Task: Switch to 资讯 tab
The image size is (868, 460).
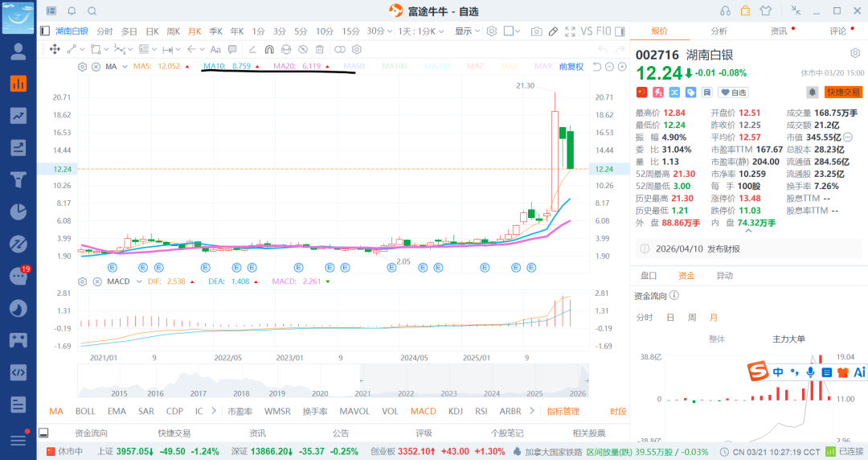Action: tap(779, 31)
